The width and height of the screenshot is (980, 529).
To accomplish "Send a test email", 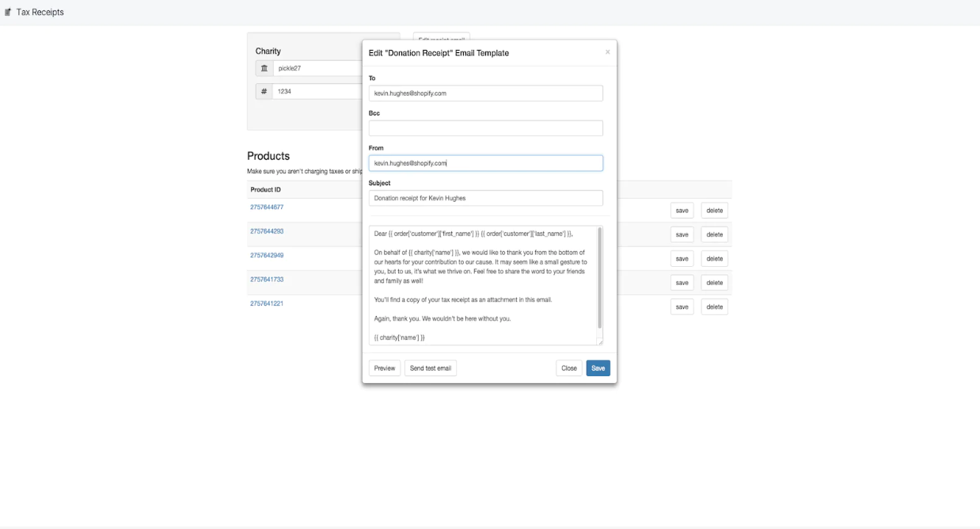I will pyautogui.click(x=431, y=368).
